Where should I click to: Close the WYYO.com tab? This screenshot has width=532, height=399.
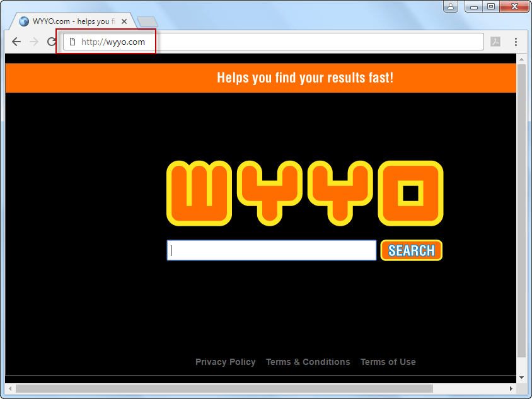[x=124, y=21]
